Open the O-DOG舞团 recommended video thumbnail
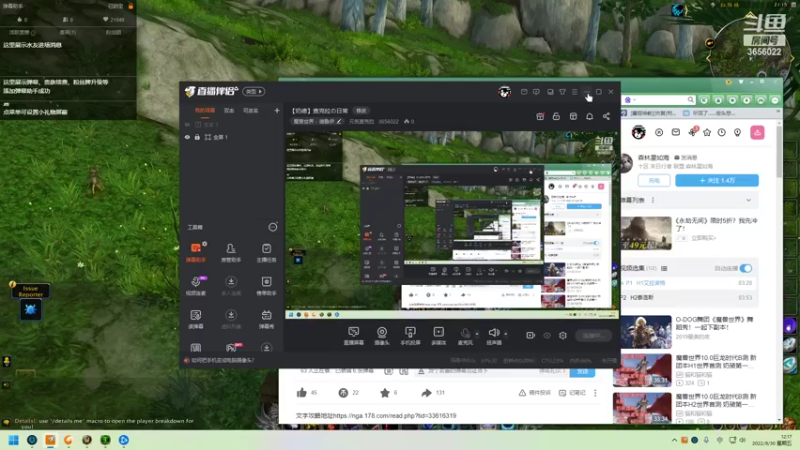The width and height of the screenshot is (800, 450). pos(646,332)
